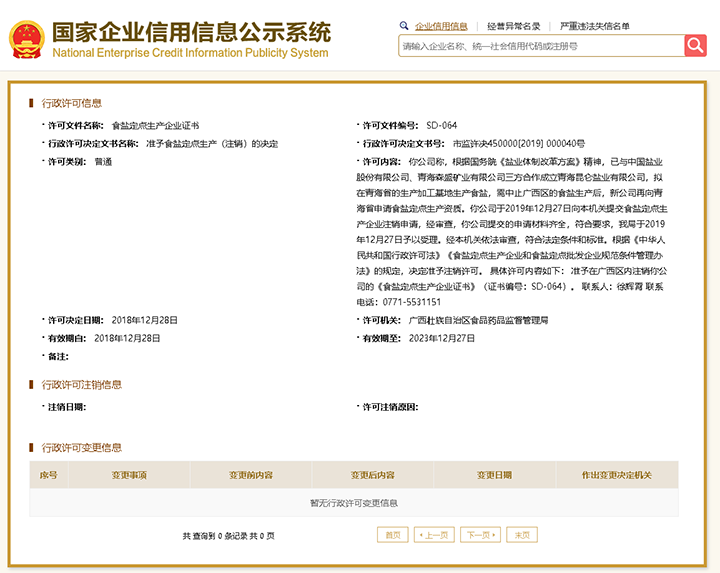This screenshot has width=720, height=573.
Task: Click the 变更事项 column header
Action: point(129,475)
